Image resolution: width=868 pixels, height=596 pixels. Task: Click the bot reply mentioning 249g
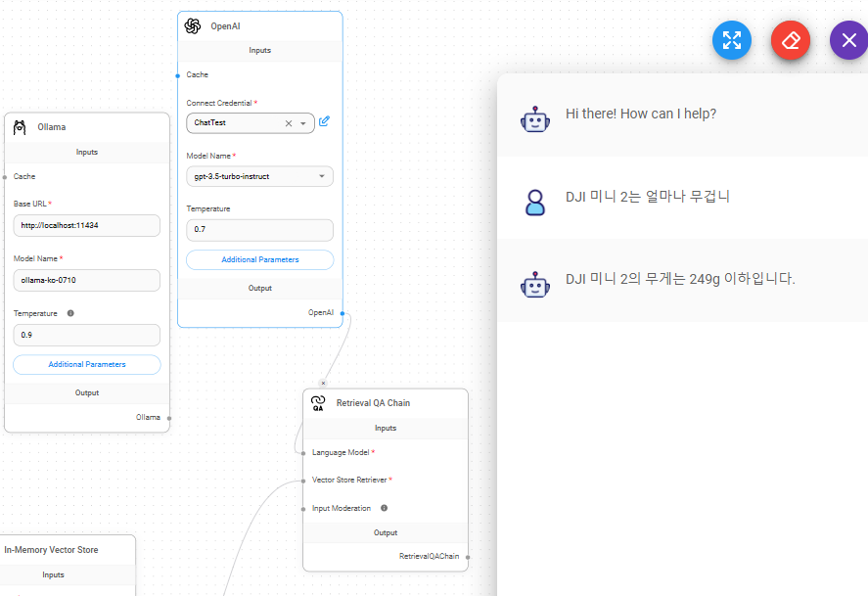[680, 278]
